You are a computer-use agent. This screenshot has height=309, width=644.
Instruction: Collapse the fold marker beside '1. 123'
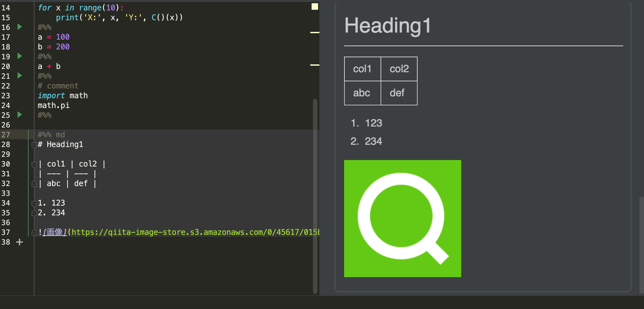pyautogui.click(x=34, y=204)
